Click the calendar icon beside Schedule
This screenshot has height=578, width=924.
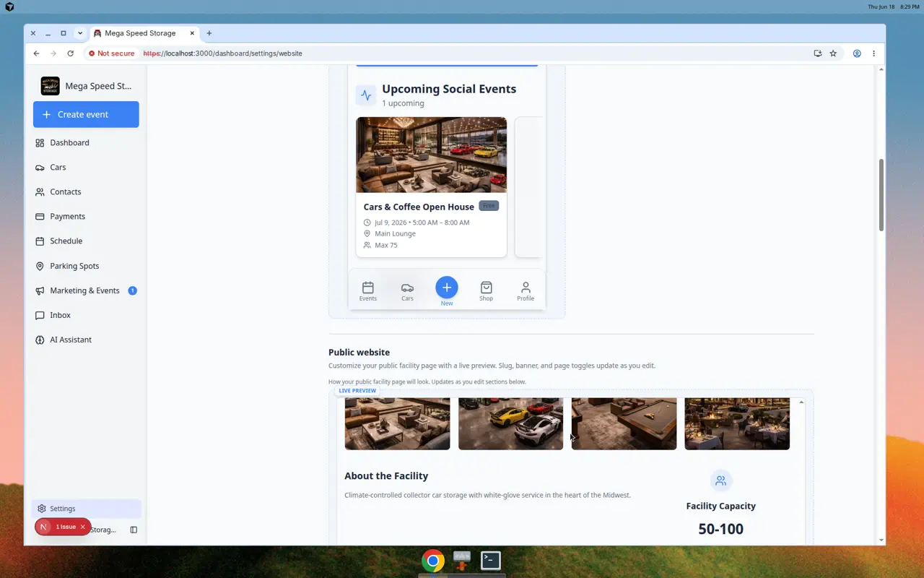[40, 241]
